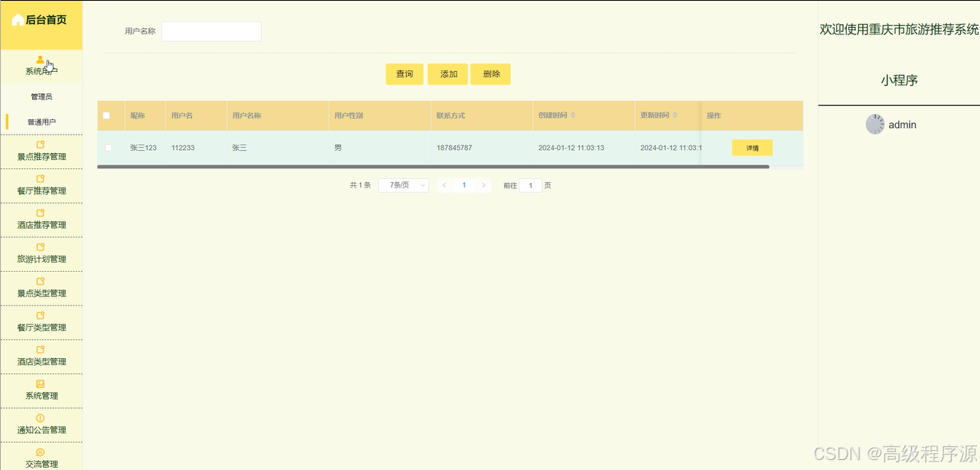The width and height of the screenshot is (980, 470).
Task: Check the row checkbox for 张三123
Action: coord(108,148)
